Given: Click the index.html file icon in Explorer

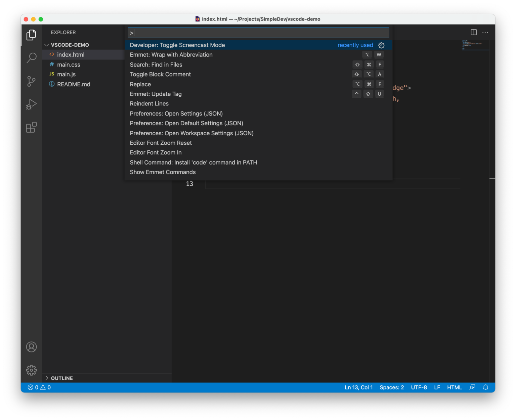Looking at the screenshot, I should 52,54.
